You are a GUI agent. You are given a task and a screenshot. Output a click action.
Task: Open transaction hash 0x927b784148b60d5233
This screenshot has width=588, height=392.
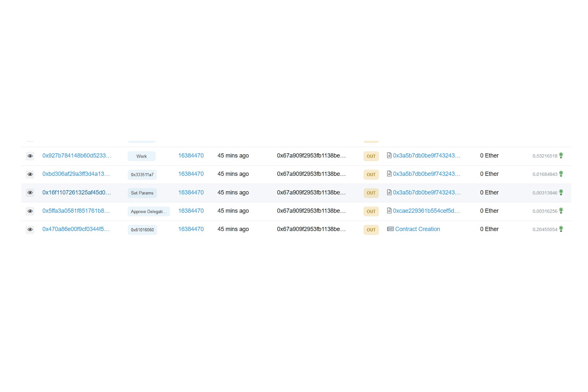[77, 156]
